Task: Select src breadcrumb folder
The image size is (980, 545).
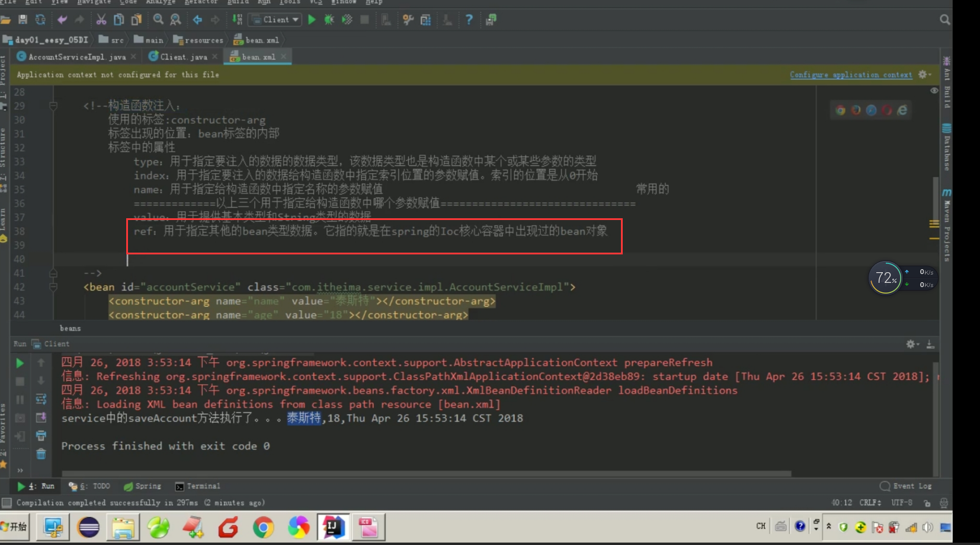Action: pyautogui.click(x=111, y=40)
